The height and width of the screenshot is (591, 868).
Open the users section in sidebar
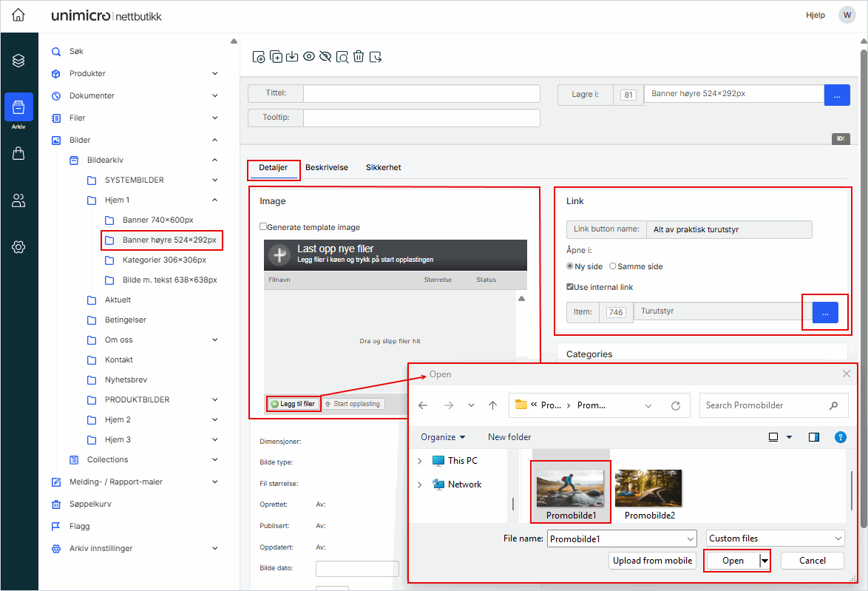[x=18, y=200]
